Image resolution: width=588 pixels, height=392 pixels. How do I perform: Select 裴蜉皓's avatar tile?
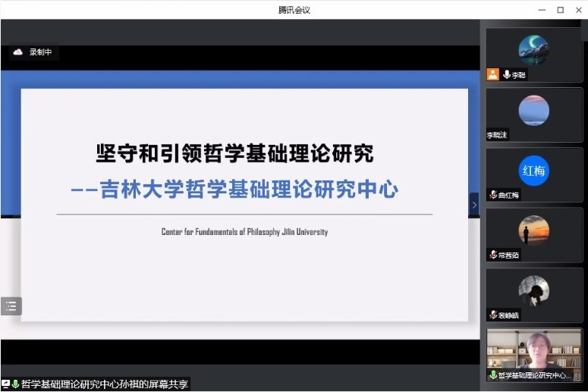[533, 290]
